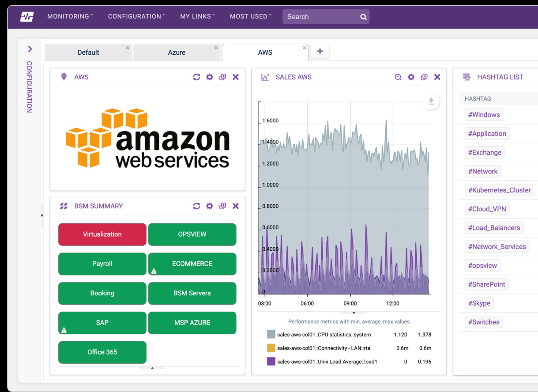Expand the Configuration side panel chevron

point(30,49)
